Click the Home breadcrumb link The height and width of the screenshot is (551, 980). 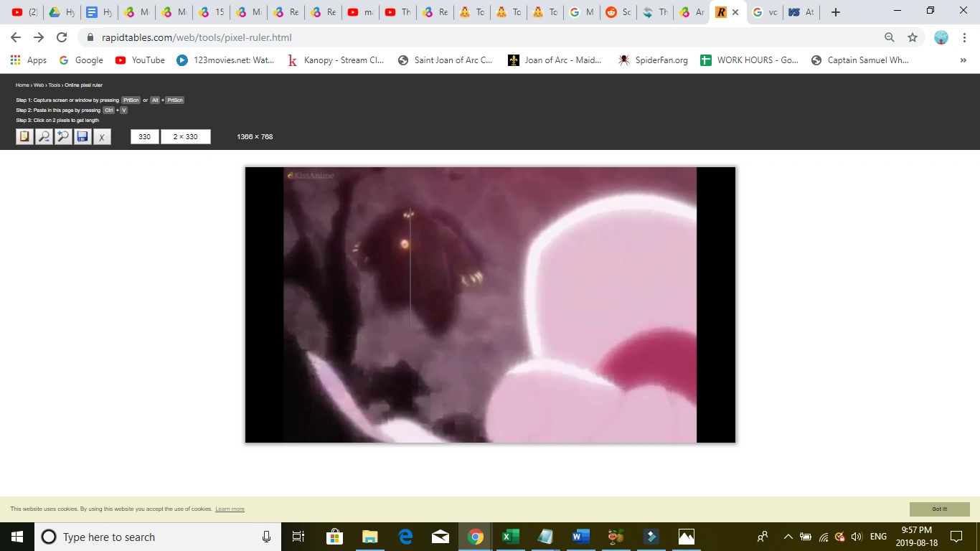[22, 85]
